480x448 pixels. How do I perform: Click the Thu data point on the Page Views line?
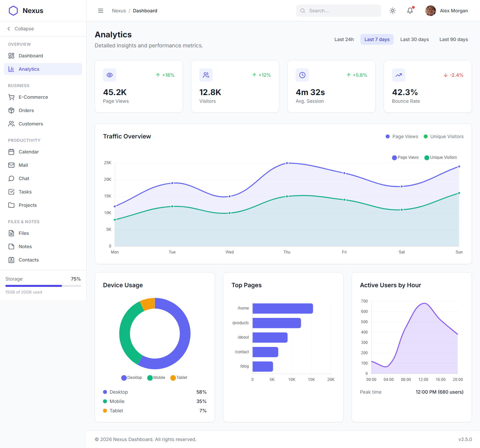(x=287, y=163)
